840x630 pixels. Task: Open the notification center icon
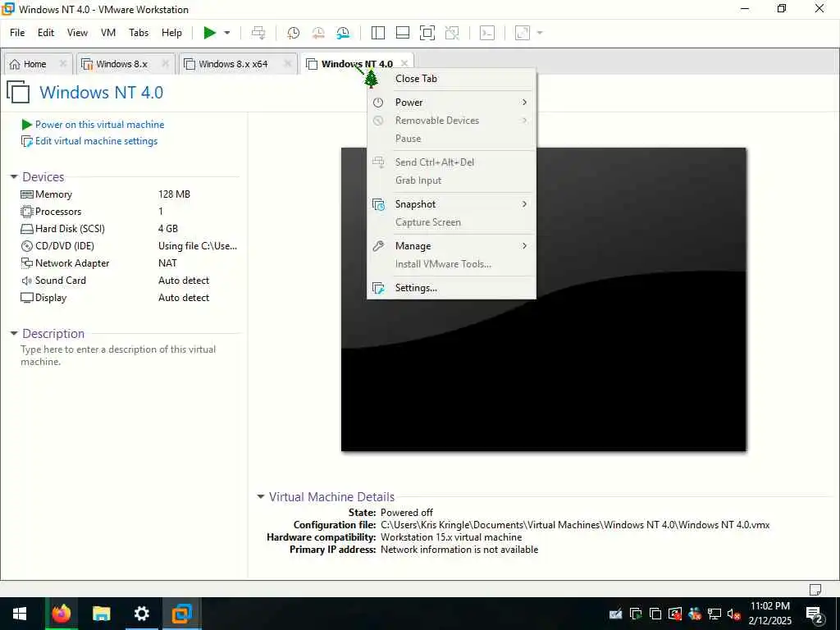pyautogui.click(x=815, y=614)
